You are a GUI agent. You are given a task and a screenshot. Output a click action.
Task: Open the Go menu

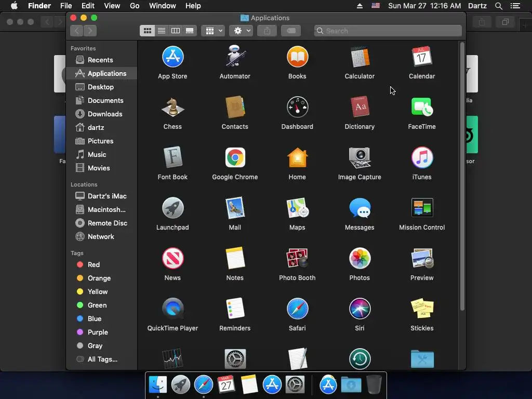135,6
